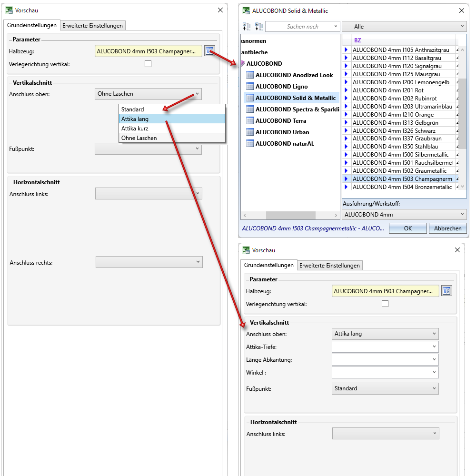
Task: Click the purple ALUCOBOND folder arrow icon
Action: (243, 63)
